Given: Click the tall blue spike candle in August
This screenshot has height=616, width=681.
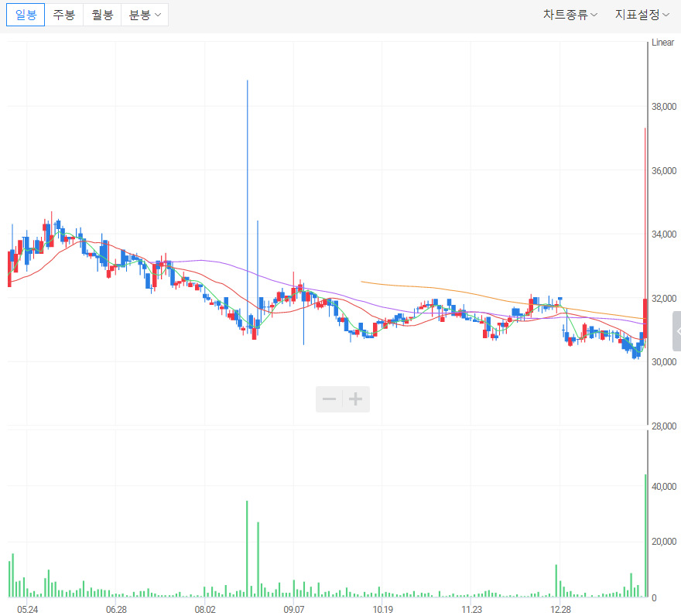Looking at the screenshot, I should (x=248, y=204).
